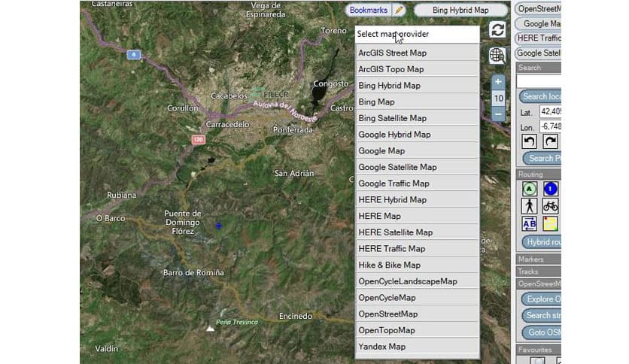Viewport: 629px width, 364px height.
Task: Select Google Hybrid Map
Action: click(417, 135)
